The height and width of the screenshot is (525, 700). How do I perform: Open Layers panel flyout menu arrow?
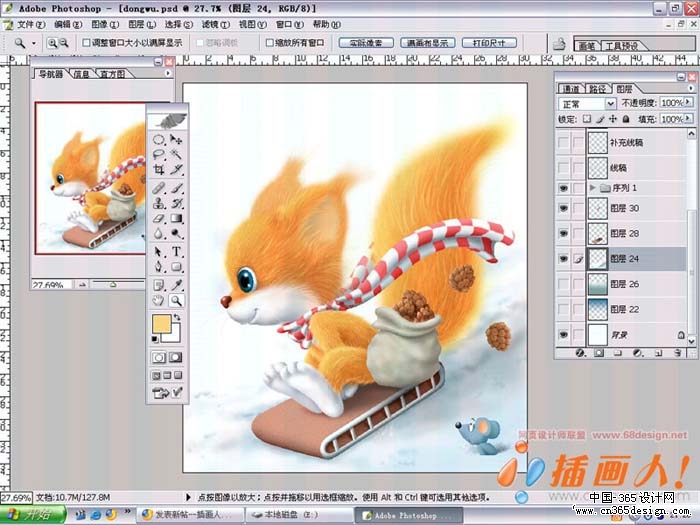click(691, 88)
